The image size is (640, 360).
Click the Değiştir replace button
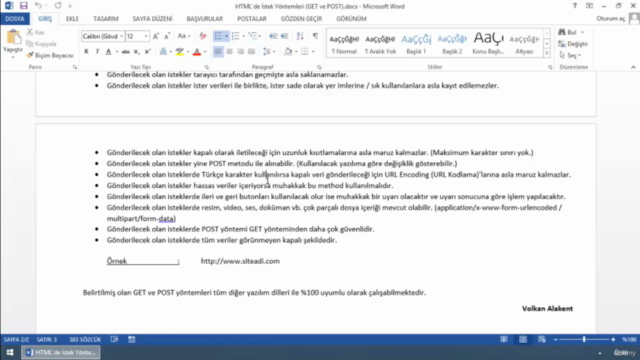tap(573, 44)
